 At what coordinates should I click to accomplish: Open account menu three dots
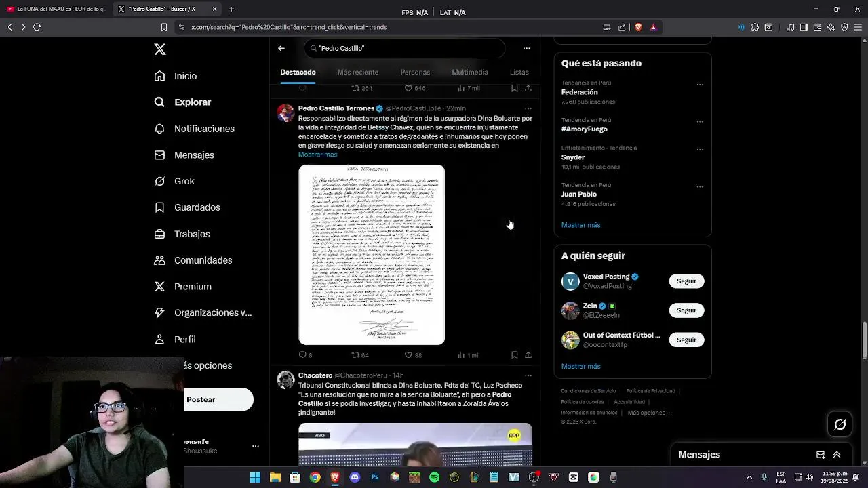tap(256, 446)
